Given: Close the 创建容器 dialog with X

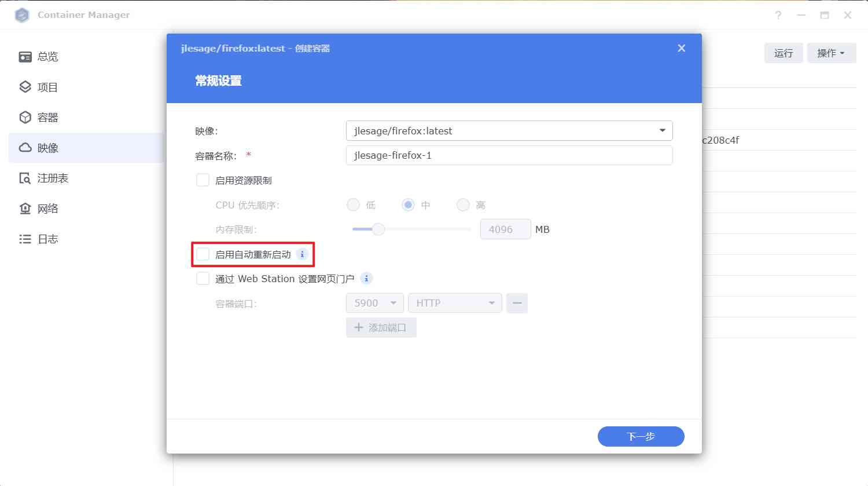Looking at the screenshot, I should tap(682, 48).
